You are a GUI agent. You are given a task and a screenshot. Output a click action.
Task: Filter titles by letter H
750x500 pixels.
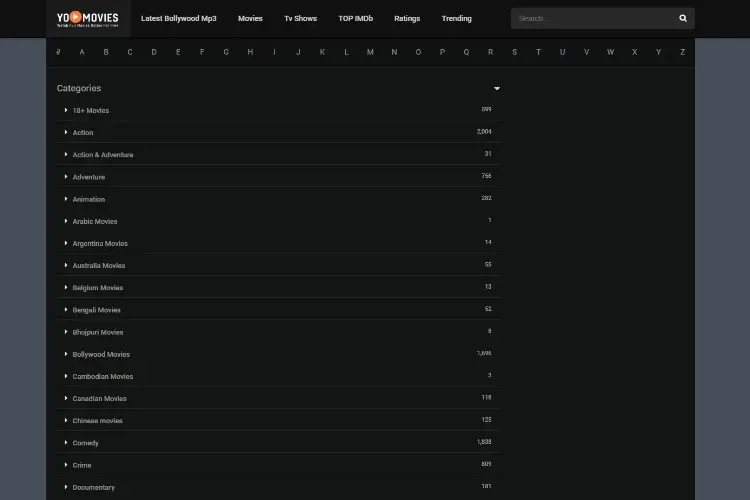point(250,52)
